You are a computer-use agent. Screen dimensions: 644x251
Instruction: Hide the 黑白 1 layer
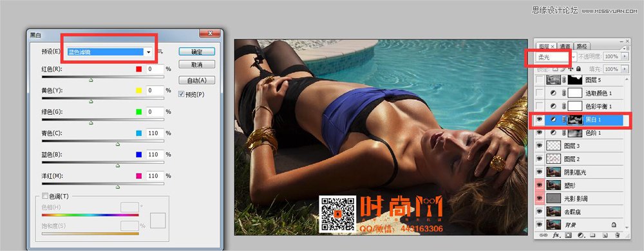click(x=539, y=120)
